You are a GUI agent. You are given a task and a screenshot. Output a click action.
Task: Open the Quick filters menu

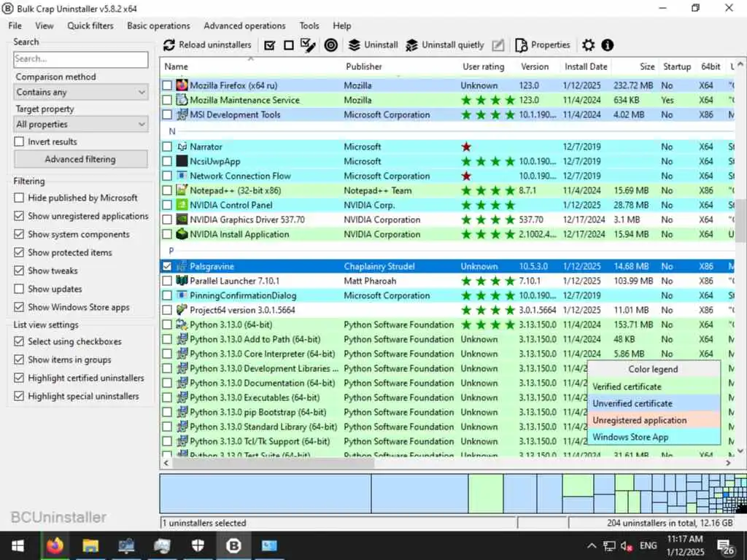(x=90, y=26)
